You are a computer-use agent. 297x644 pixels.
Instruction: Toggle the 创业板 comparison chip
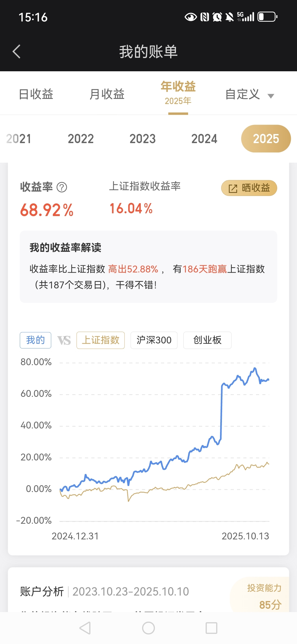pyautogui.click(x=207, y=340)
